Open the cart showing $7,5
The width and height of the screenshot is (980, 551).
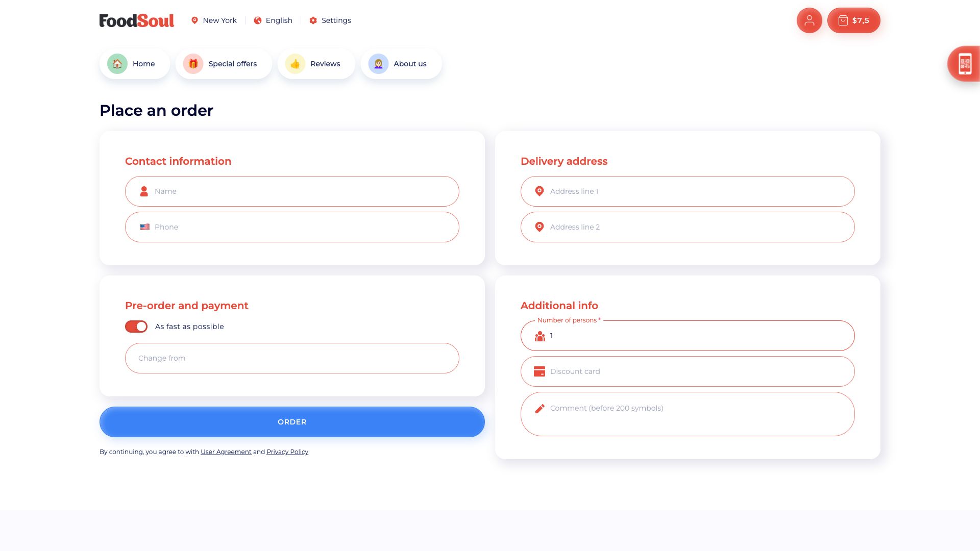[x=853, y=20]
